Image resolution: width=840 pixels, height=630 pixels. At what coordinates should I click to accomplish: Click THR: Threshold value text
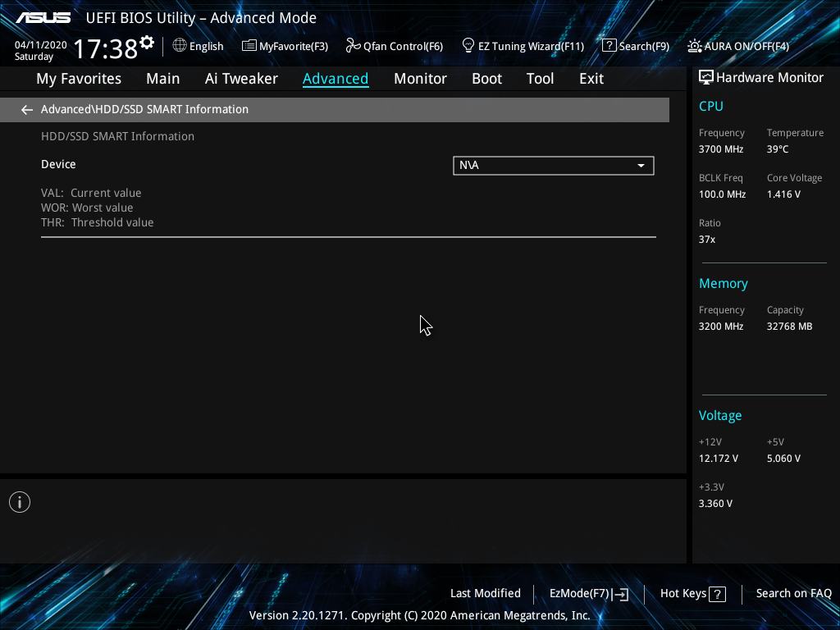(97, 222)
